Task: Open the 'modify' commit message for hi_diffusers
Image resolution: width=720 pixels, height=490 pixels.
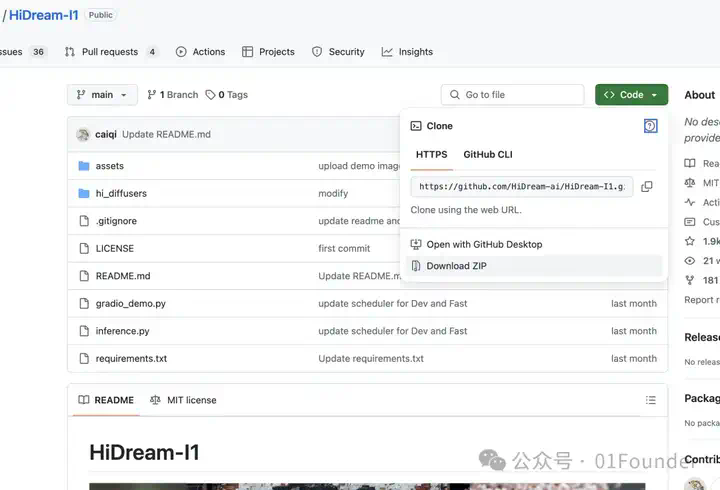Action: (x=333, y=193)
